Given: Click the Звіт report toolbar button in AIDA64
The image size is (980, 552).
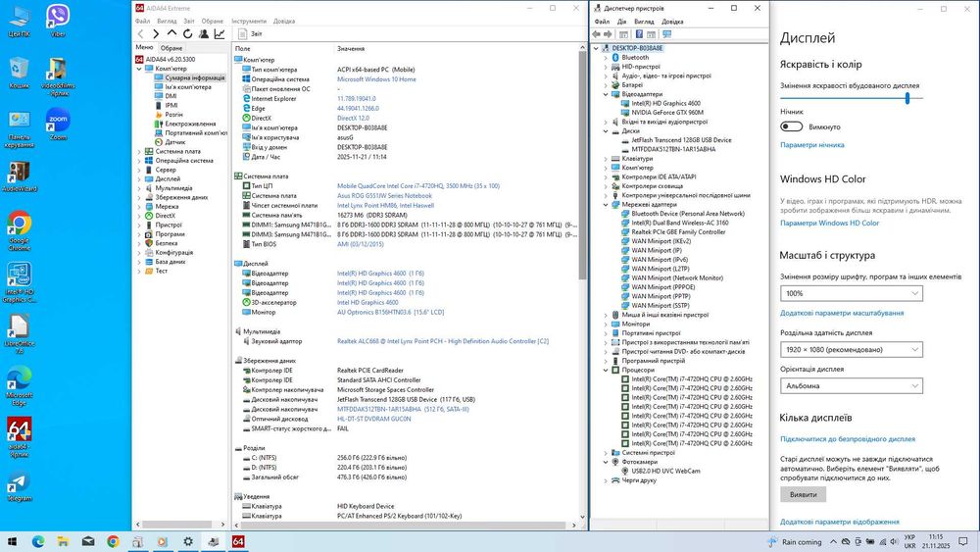Looking at the screenshot, I should pyautogui.click(x=251, y=33).
